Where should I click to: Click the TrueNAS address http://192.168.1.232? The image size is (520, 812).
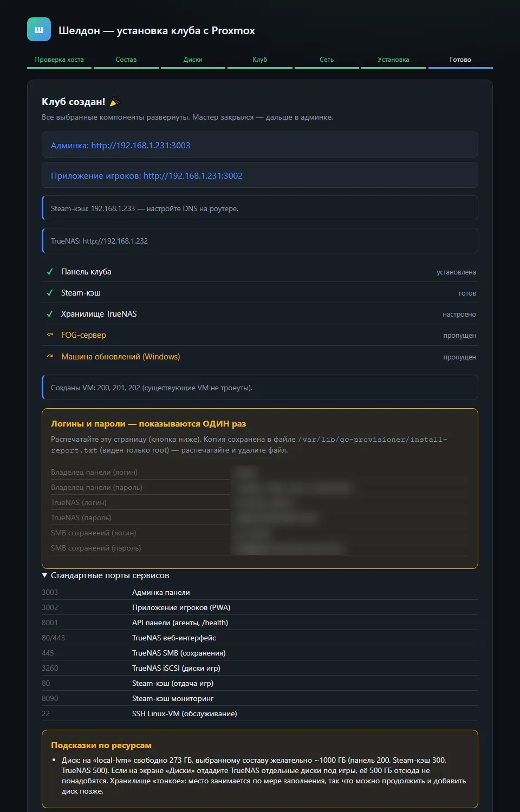pyautogui.click(x=115, y=241)
